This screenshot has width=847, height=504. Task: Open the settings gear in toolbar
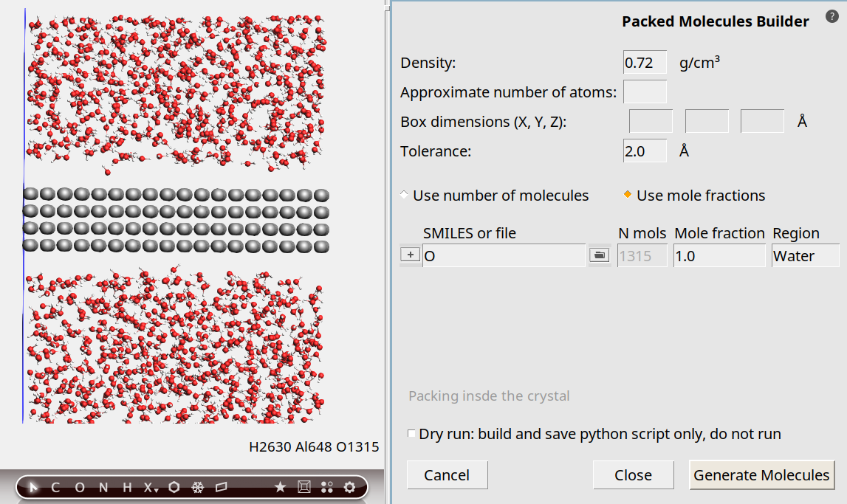tap(349, 487)
